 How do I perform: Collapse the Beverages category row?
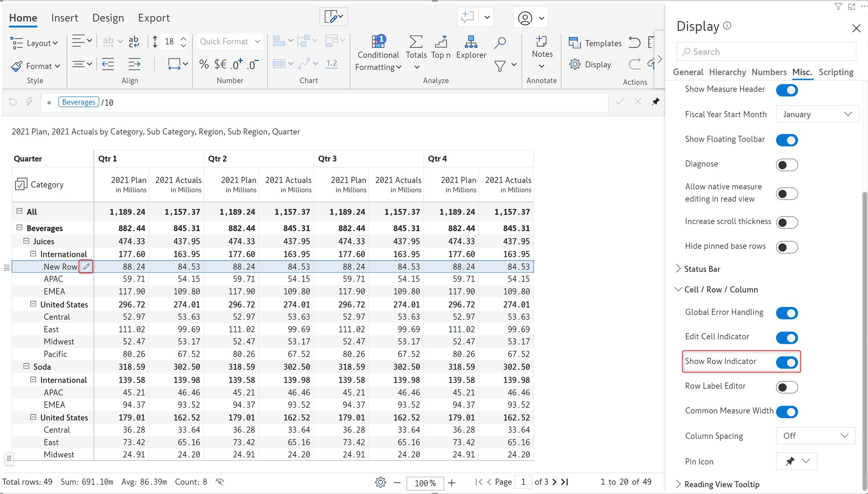20,228
